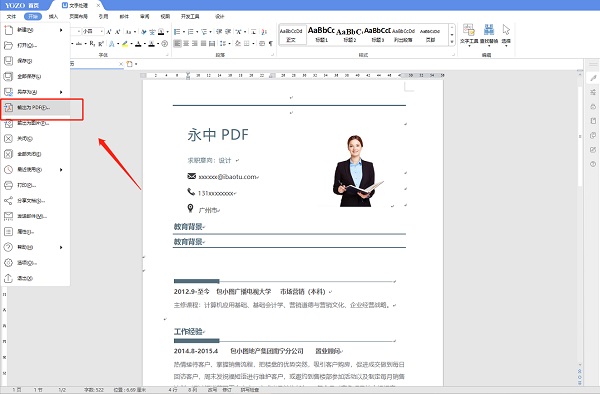600x394 pixels.
Task: Click the justify alignment icon
Action: [x=204, y=44]
